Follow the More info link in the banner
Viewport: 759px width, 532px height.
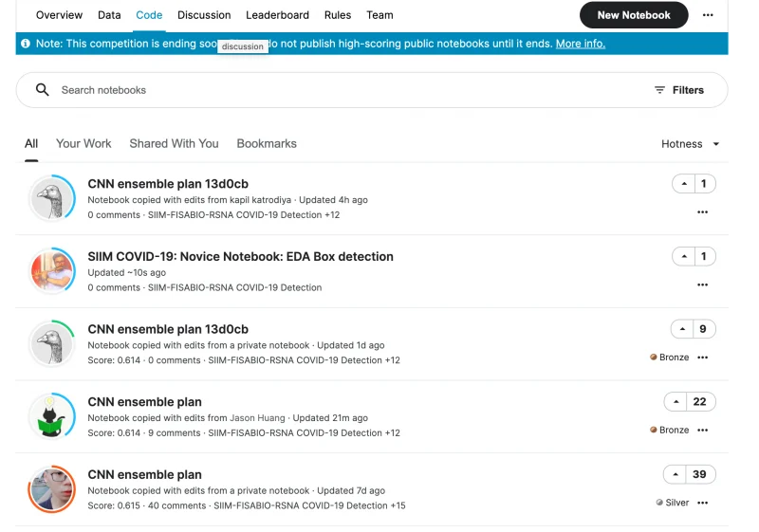[581, 44]
